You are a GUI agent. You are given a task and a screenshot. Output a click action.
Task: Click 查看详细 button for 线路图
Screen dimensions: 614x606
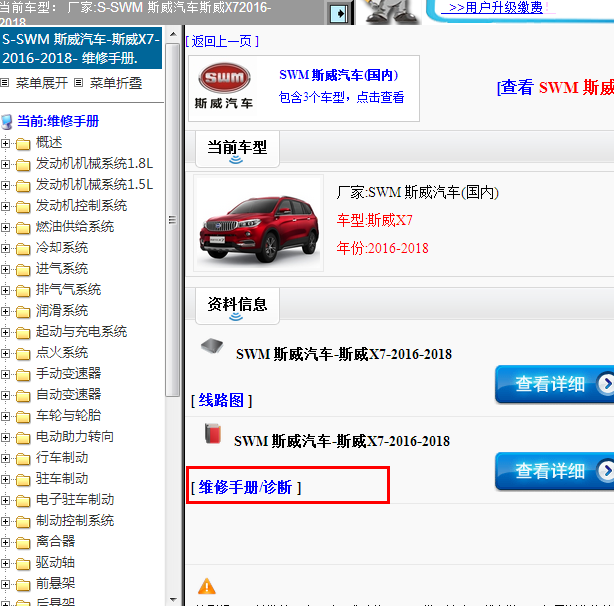(554, 384)
